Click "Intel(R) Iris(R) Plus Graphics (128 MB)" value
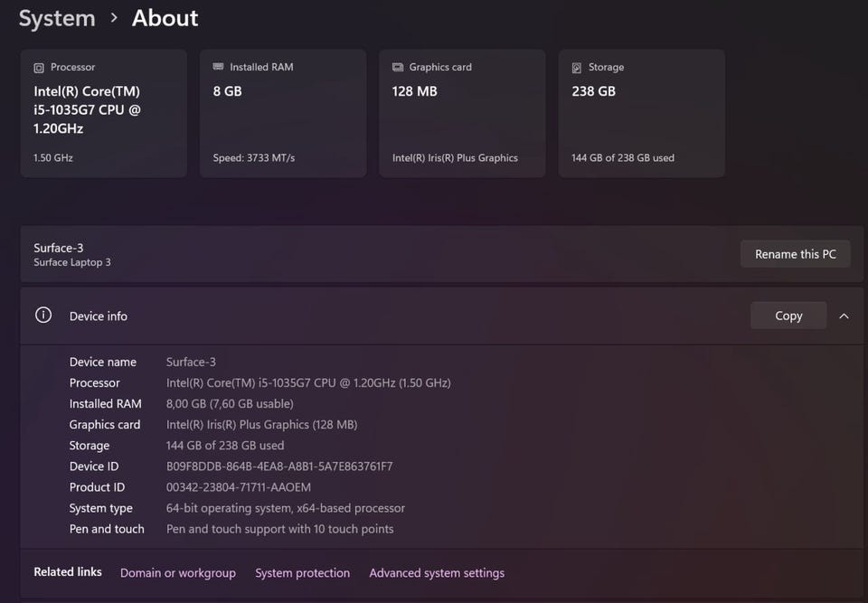Image resolution: width=868 pixels, height=603 pixels. 262,425
